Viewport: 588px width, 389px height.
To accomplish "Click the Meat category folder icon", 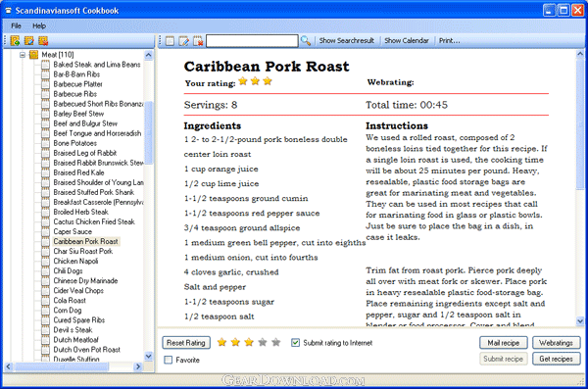I will (x=33, y=55).
